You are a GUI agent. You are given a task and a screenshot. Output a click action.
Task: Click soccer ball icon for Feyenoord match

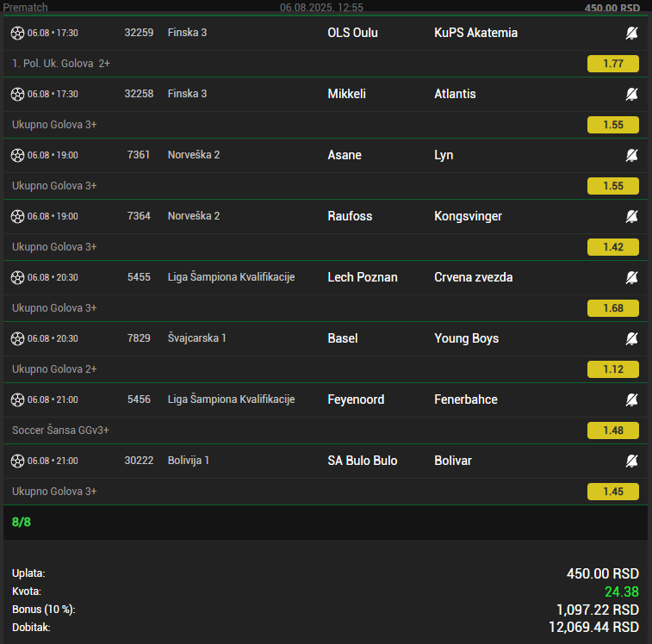pos(17,399)
